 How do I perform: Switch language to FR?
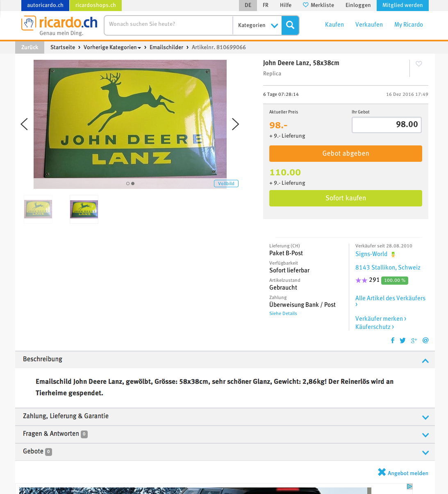(266, 5)
